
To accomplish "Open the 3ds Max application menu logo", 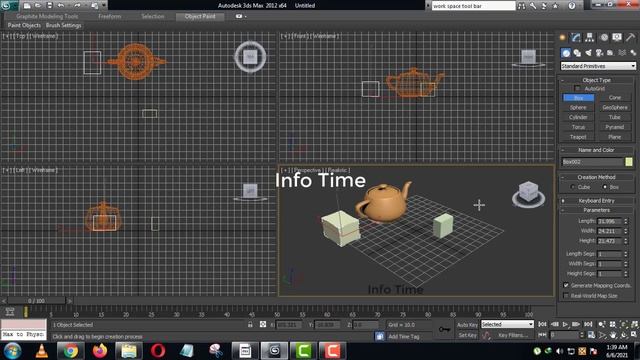I will [7, 5].
